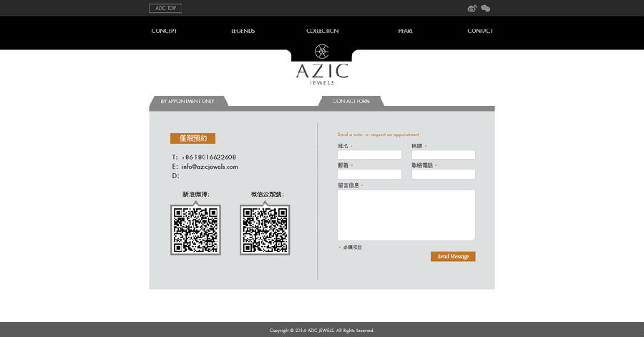Open the COLLECTION menu item
Image resolution: width=644 pixels, height=337 pixels.
323,31
